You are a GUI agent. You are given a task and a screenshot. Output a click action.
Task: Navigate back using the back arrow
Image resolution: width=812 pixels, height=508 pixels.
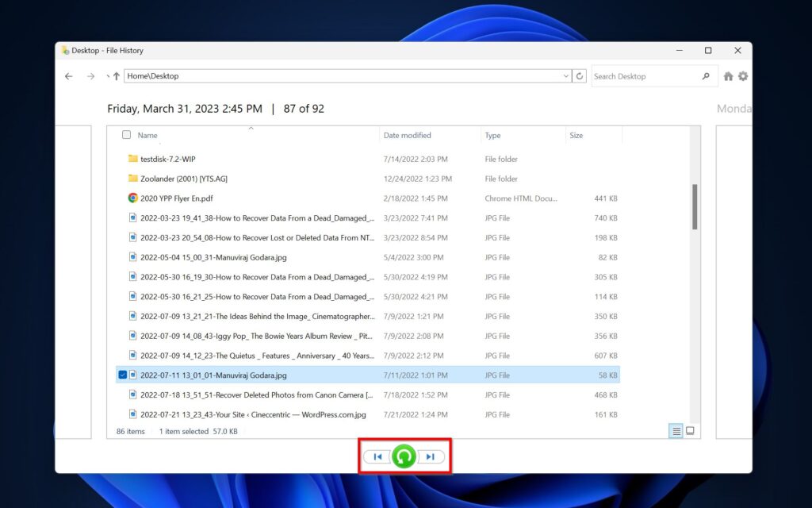68,75
